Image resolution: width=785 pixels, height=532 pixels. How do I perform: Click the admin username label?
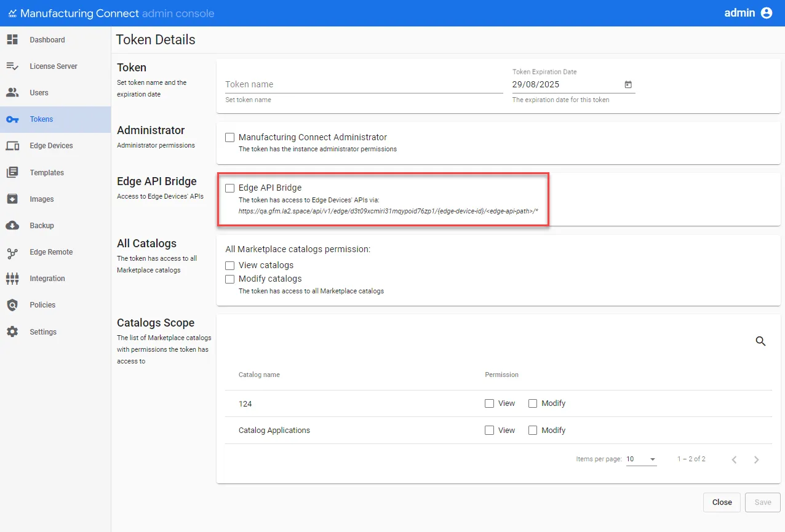pos(739,13)
